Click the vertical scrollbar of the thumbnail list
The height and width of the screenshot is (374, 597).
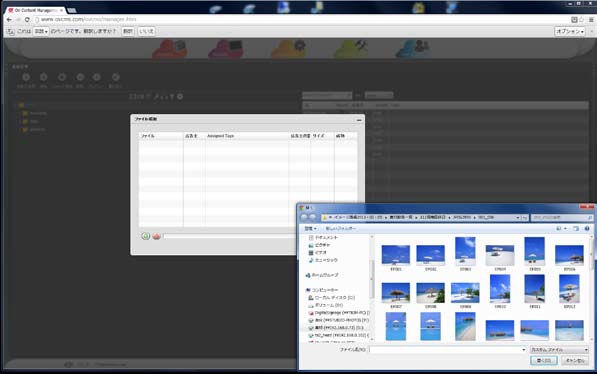(591, 288)
